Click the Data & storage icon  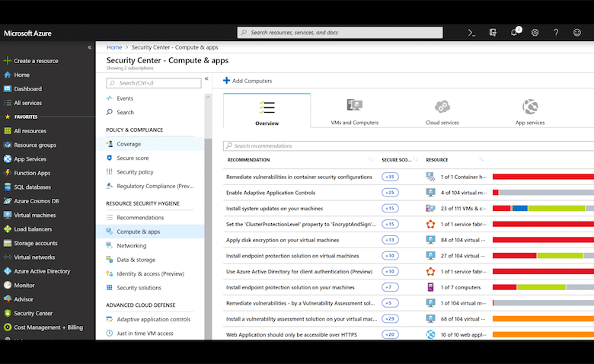tap(110, 260)
